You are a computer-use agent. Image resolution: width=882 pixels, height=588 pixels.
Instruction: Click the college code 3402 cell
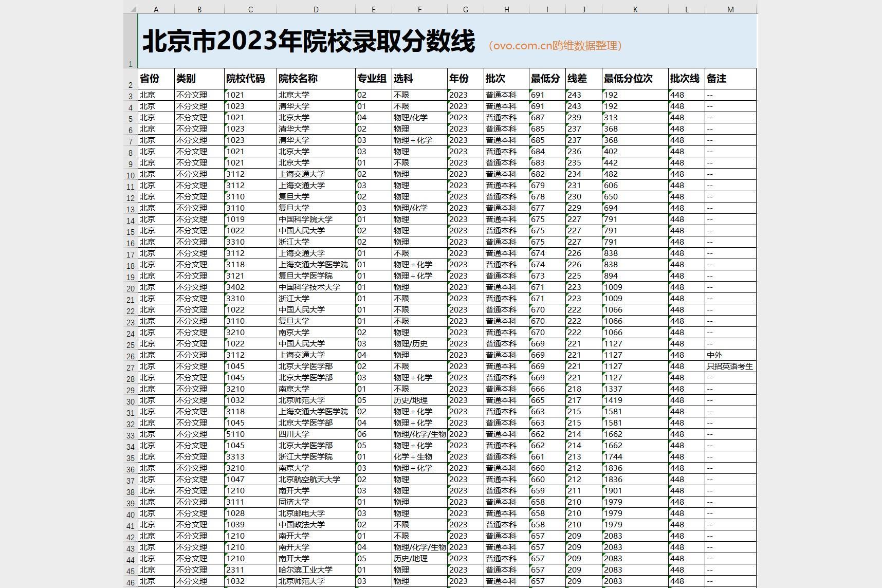pyautogui.click(x=250, y=287)
